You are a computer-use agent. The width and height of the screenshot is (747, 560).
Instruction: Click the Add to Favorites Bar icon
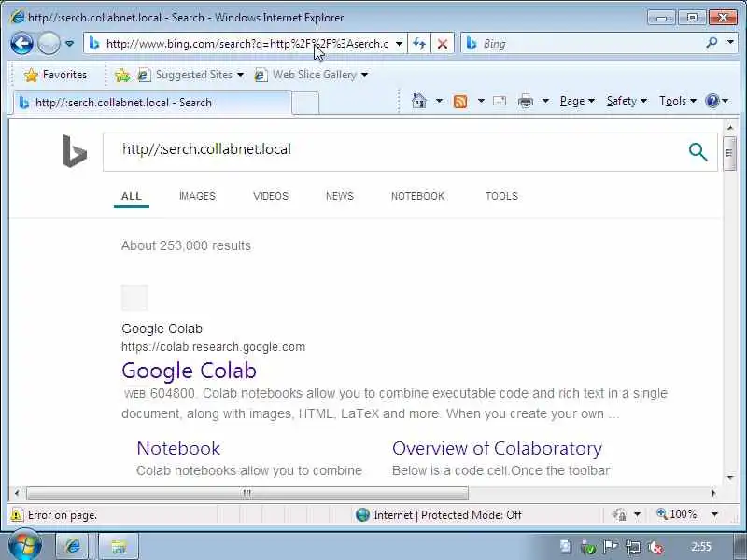122,75
